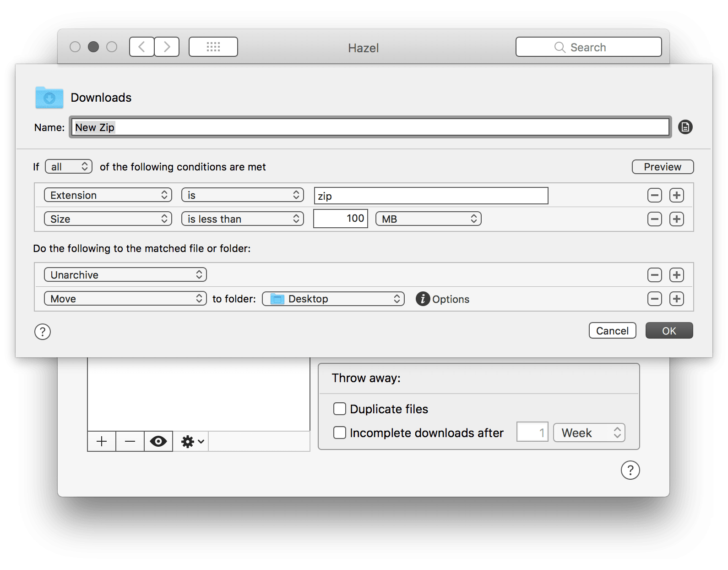
Task: Expand the 'is less than' operator dropdown
Action: [243, 219]
